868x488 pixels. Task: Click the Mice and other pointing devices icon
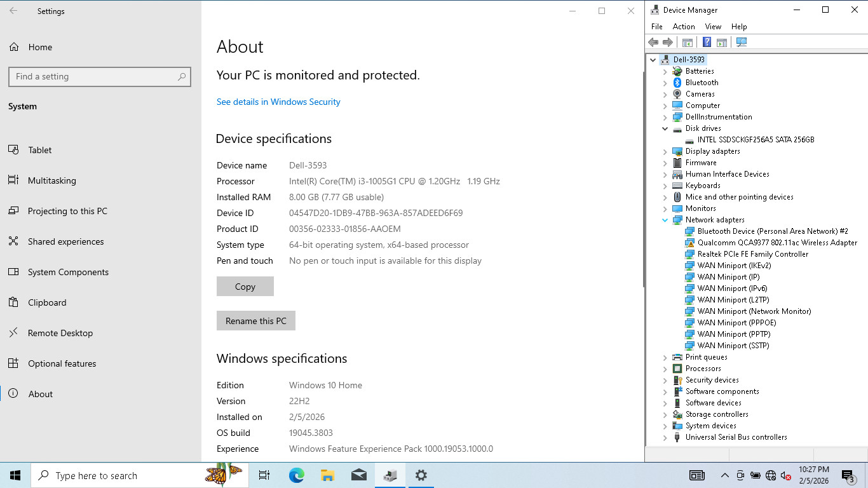677,197
